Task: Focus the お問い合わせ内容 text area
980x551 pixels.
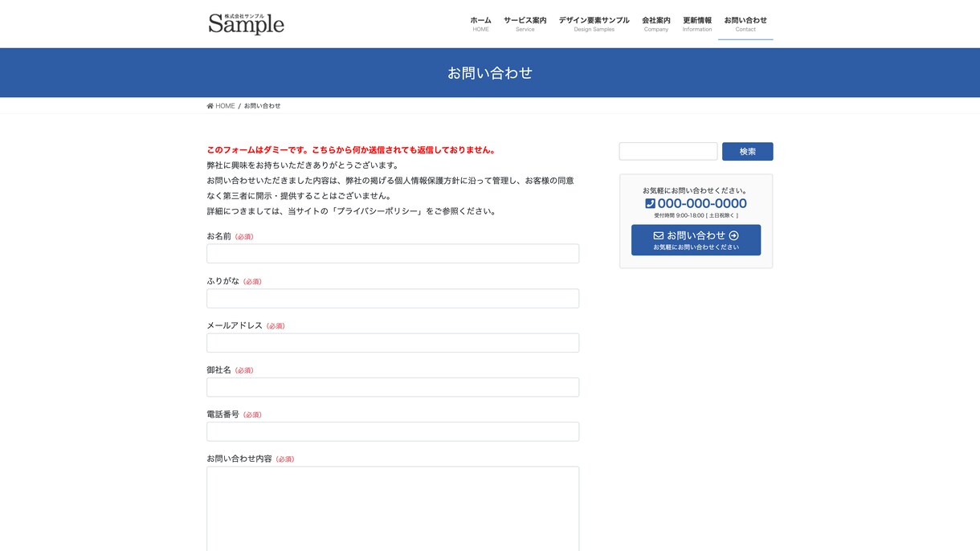Action: tap(393, 509)
